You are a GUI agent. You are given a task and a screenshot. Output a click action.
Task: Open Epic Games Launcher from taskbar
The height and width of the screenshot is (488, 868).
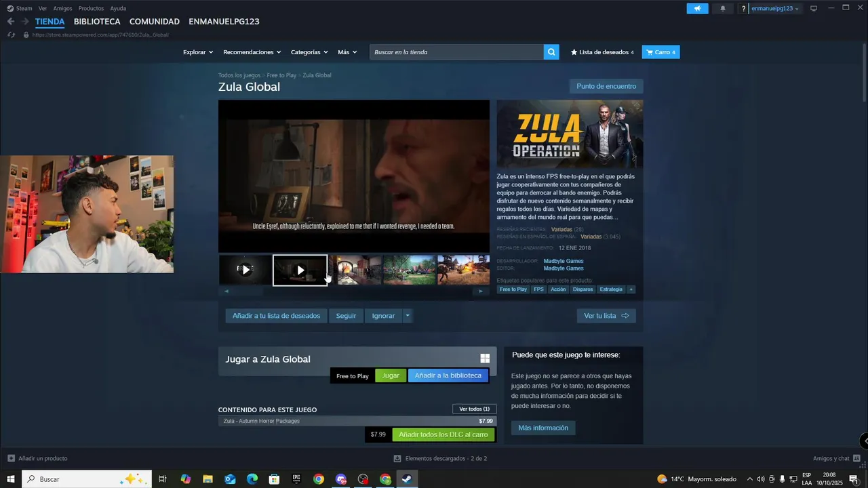(296, 479)
